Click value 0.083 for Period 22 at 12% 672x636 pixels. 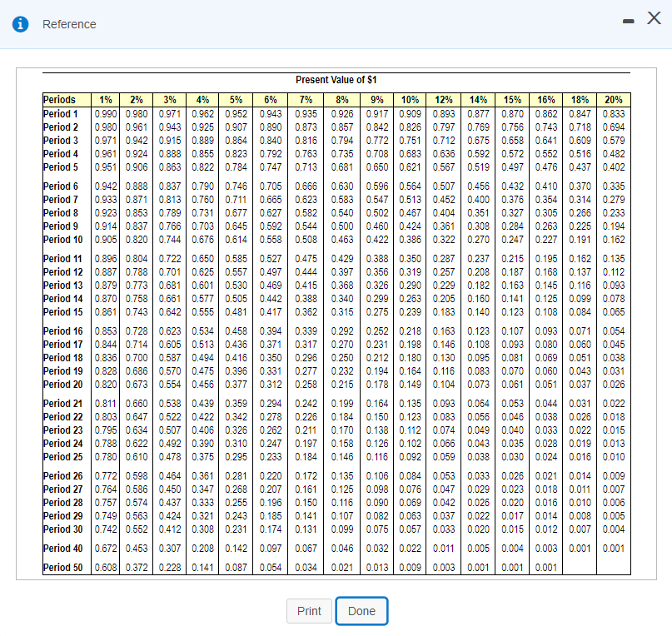[x=444, y=417]
